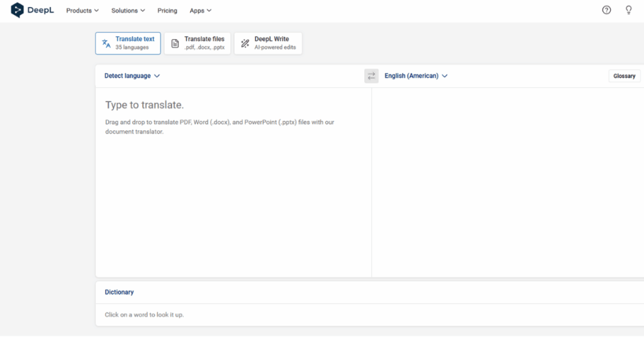Click the Dictionary section heading
Image resolution: width=644 pixels, height=337 pixels.
pyautogui.click(x=119, y=292)
